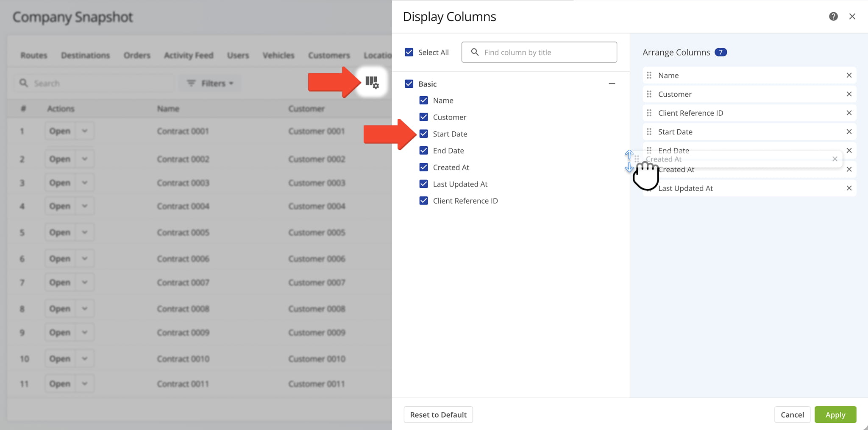Uncheck the Client Reference ID checkbox
The image size is (868, 430).
(x=423, y=201)
